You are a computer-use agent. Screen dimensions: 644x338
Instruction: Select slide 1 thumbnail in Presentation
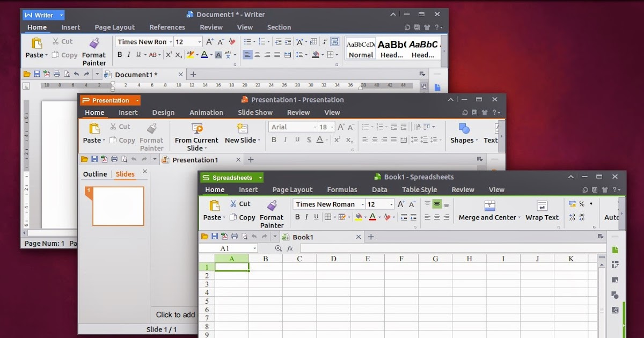[x=119, y=206]
